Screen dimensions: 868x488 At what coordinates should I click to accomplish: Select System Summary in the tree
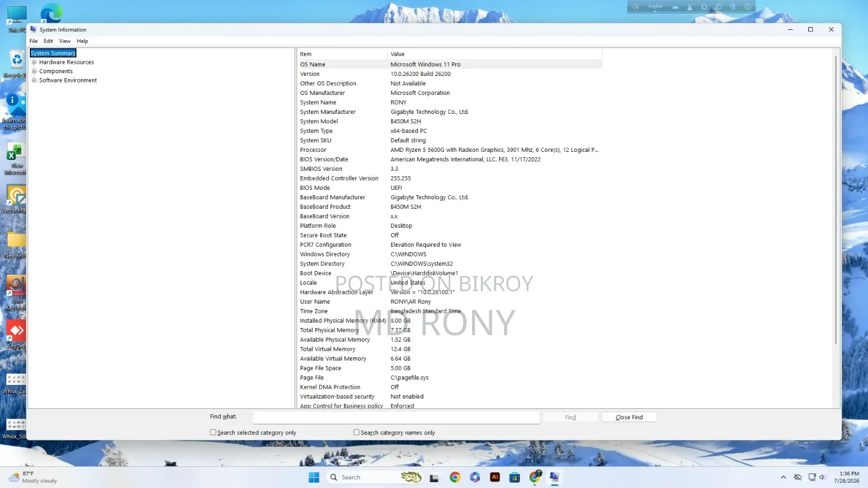coord(53,53)
